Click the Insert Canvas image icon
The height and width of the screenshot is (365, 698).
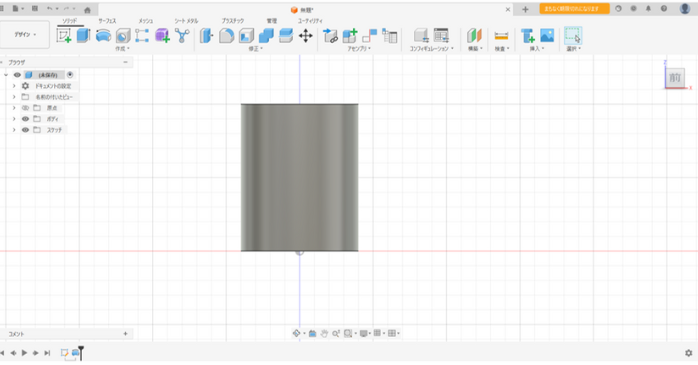point(547,36)
